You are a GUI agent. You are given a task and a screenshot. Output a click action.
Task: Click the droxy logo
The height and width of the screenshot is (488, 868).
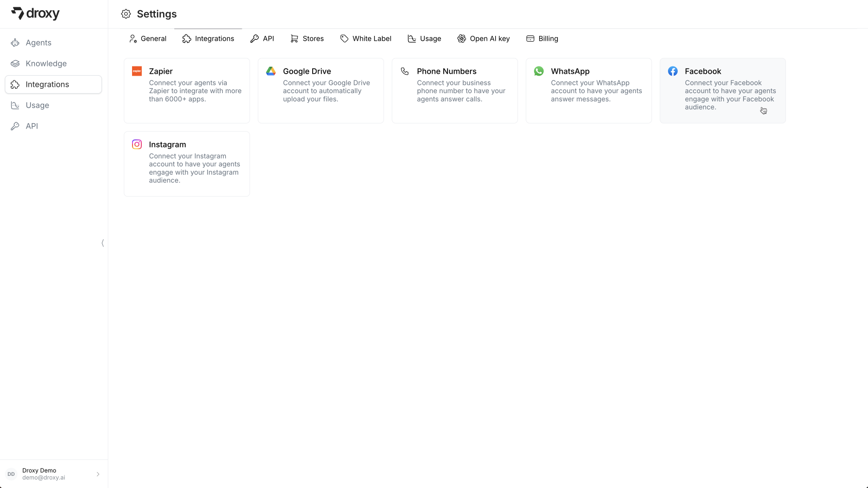point(35,14)
